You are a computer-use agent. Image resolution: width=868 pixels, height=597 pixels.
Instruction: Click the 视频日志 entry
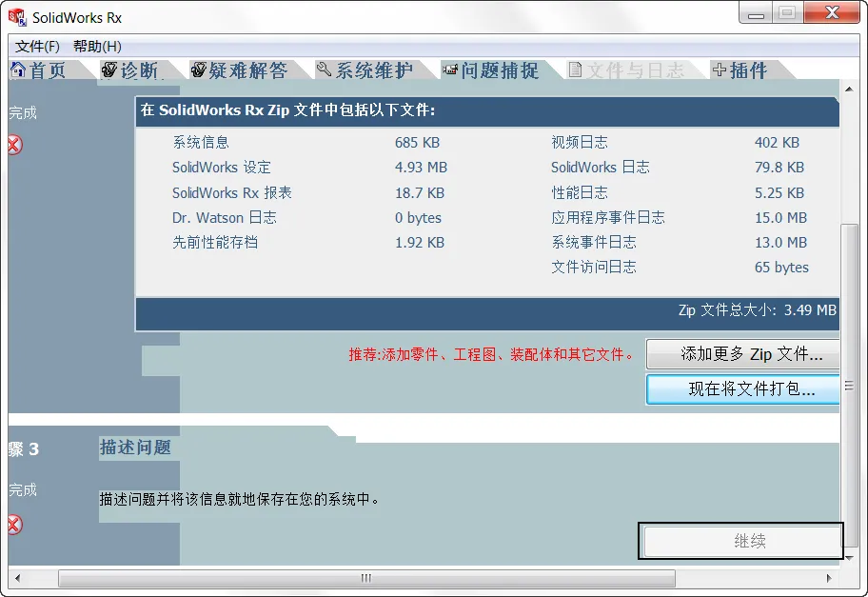coord(579,142)
